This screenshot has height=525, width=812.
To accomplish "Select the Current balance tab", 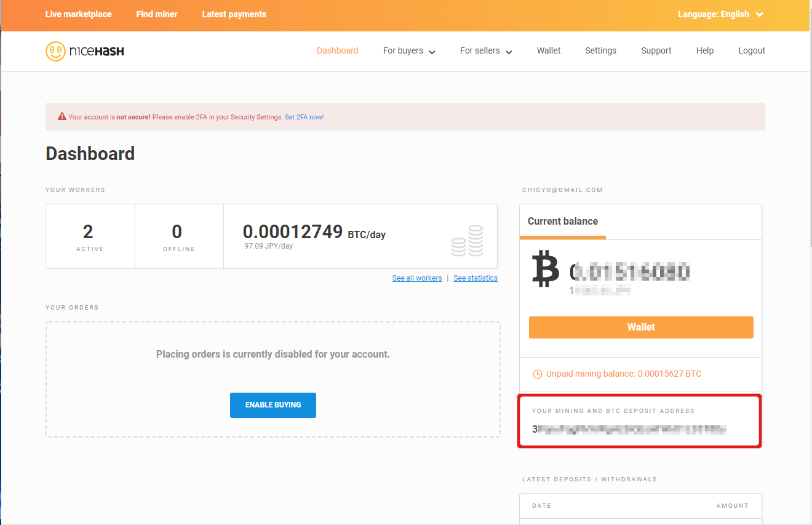I will [563, 222].
